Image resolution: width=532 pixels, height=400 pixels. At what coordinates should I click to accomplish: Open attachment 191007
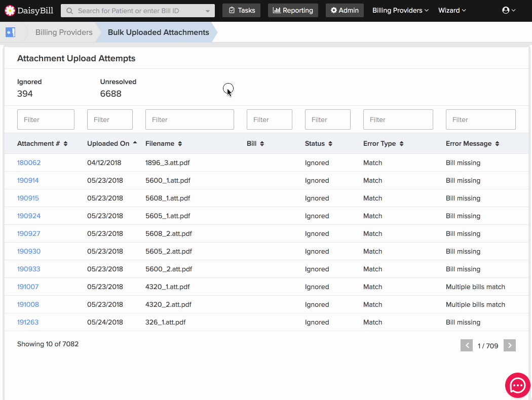tap(28, 287)
